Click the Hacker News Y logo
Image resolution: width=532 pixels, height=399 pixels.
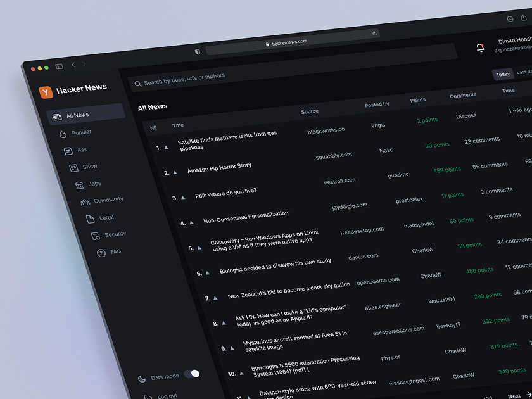(46, 92)
